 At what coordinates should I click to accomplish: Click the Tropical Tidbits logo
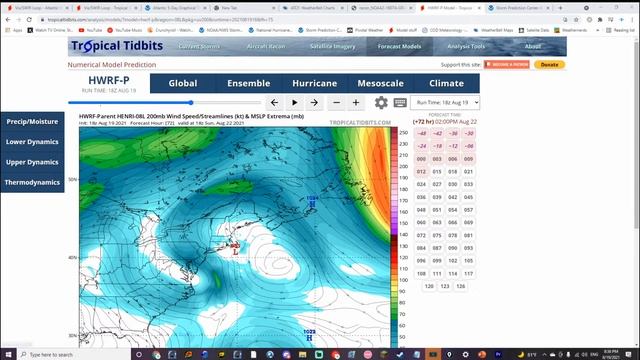(117, 46)
